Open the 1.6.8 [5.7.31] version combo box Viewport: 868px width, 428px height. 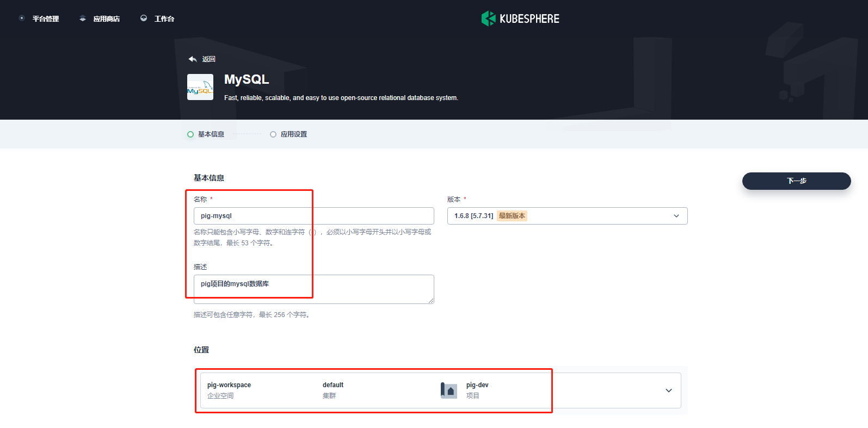(567, 216)
